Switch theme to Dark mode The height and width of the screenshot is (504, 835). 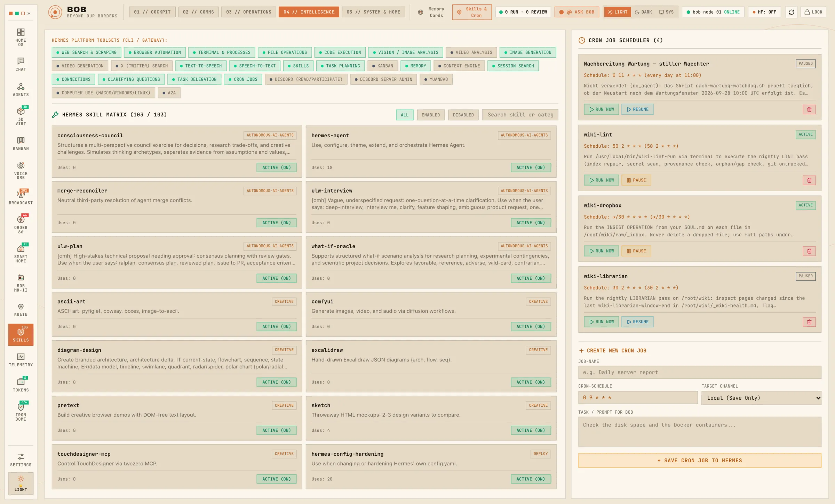pyautogui.click(x=643, y=12)
